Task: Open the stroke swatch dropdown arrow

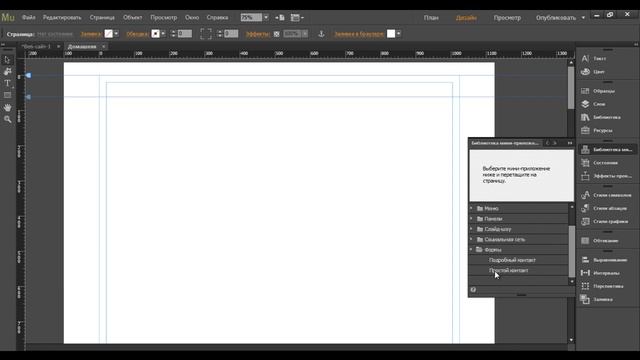Action: point(163,34)
